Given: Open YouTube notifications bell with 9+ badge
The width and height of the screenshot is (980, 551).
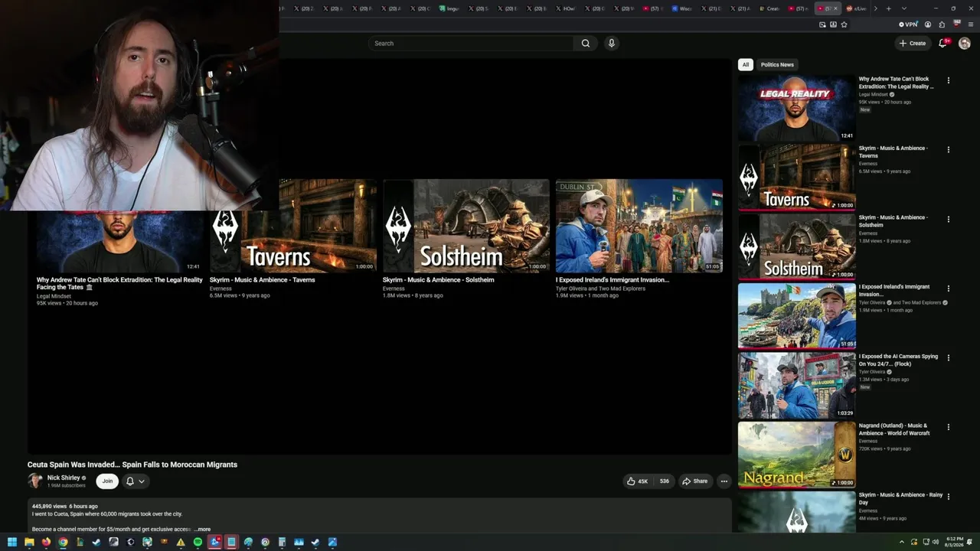Looking at the screenshot, I should (x=943, y=44).
